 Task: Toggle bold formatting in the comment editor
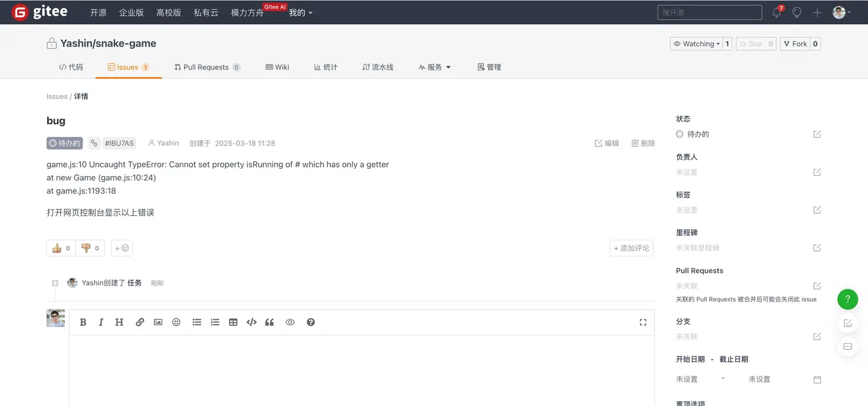(x=83, y=322)
